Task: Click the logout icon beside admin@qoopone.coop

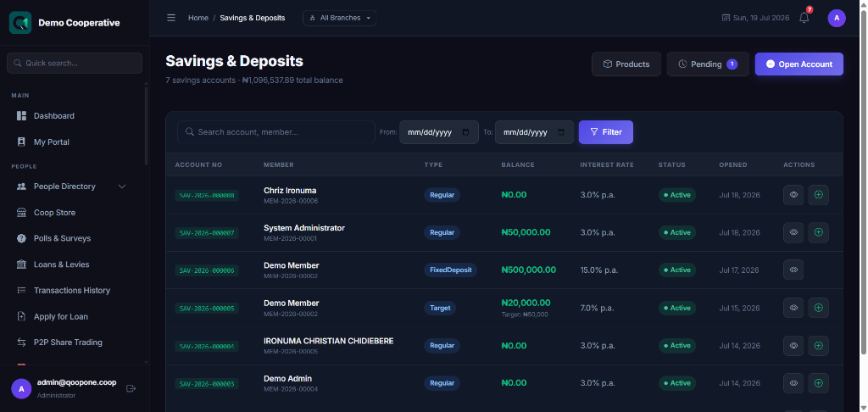Action: point(131,389)
